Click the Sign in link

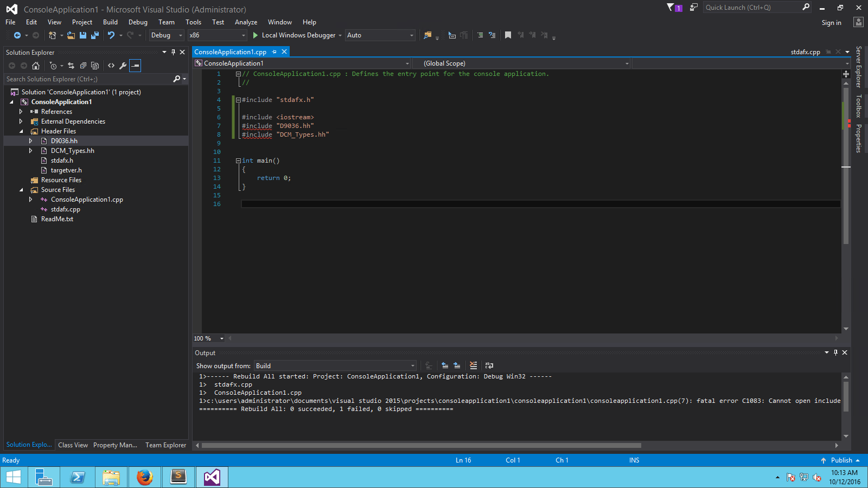pyautogui.click(x=831, y=23)
